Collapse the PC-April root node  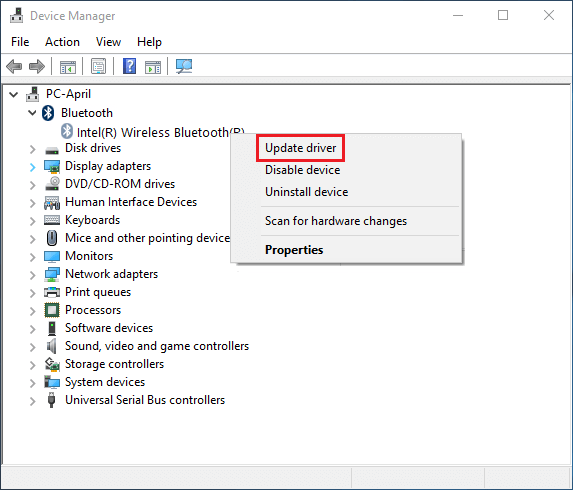14,95
